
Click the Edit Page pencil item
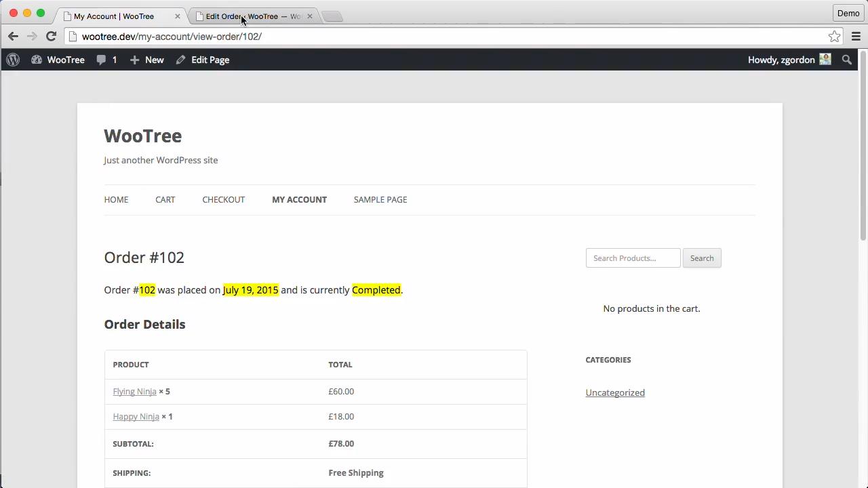tap(203, 60)
